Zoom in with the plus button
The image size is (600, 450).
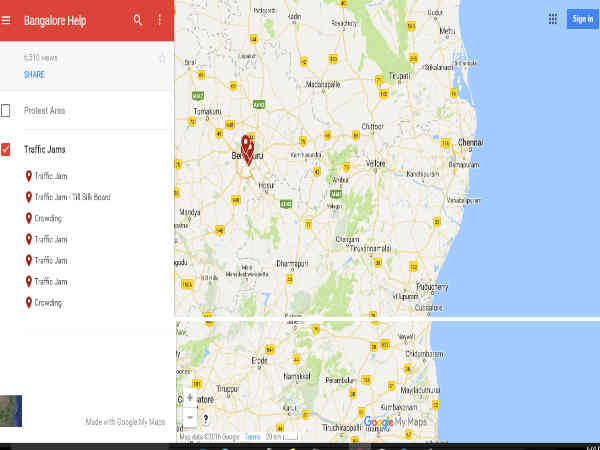190,397
